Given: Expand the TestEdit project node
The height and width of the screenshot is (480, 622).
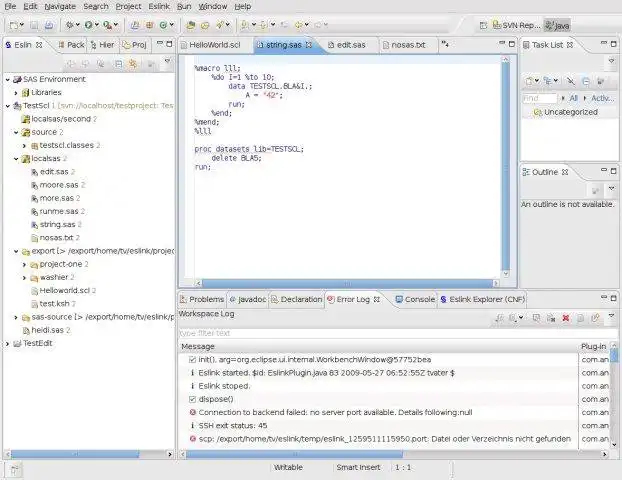Looking at the screenshot, I should (x=8, y=344).
